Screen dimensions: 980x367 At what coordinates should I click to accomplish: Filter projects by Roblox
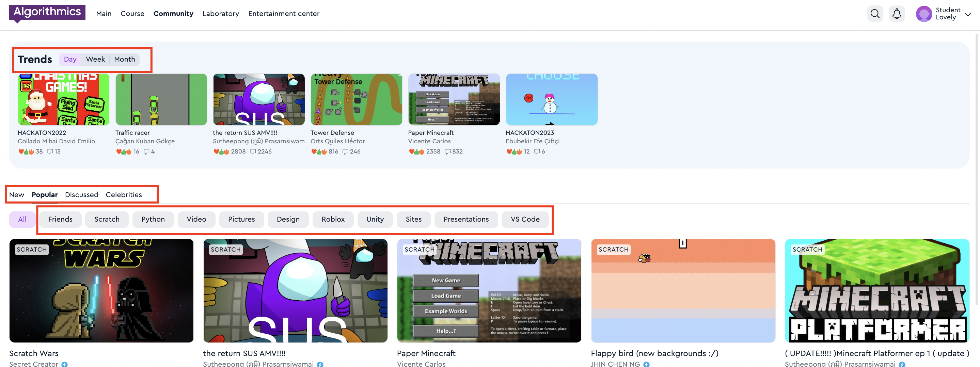point(333,220)
